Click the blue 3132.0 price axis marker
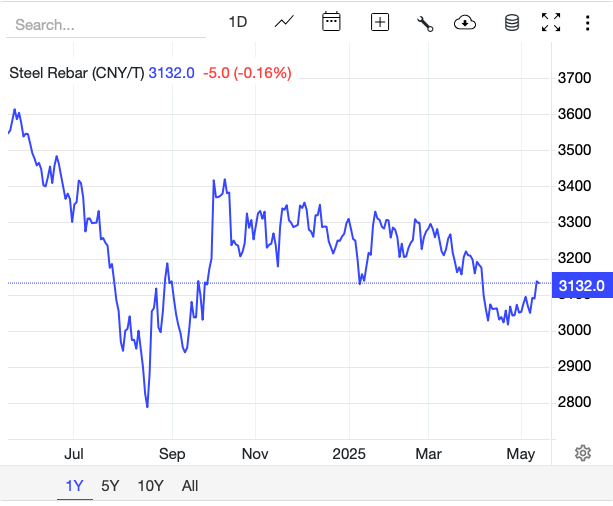 point(581,286)
